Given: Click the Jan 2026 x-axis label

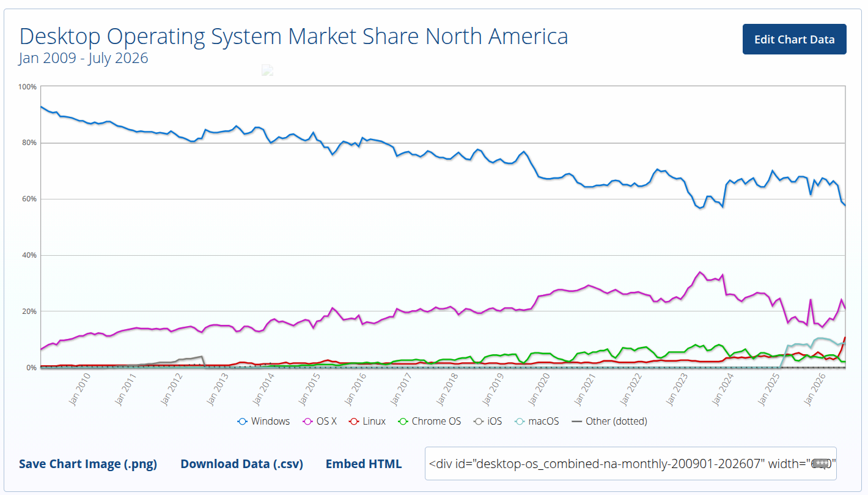Looking at the screenshot, I should point(815,389).
